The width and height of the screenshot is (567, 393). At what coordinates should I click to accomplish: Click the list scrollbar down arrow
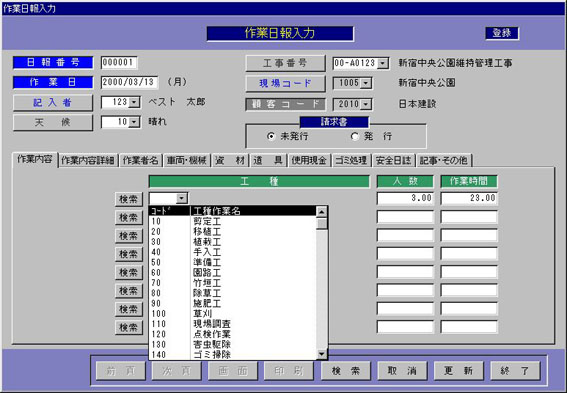coord(321,354)
